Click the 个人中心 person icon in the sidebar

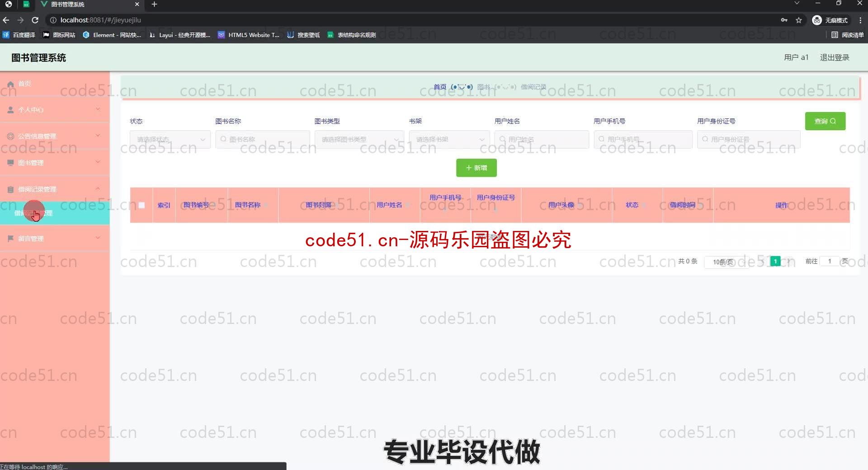pyautogui.click(x=10, y=110)
